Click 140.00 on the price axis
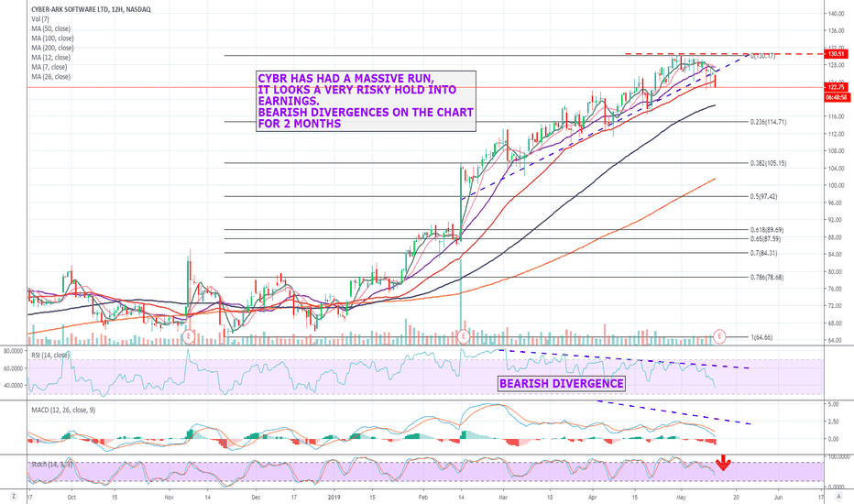This screenshot has height=504, width=854. click(836, 13)
